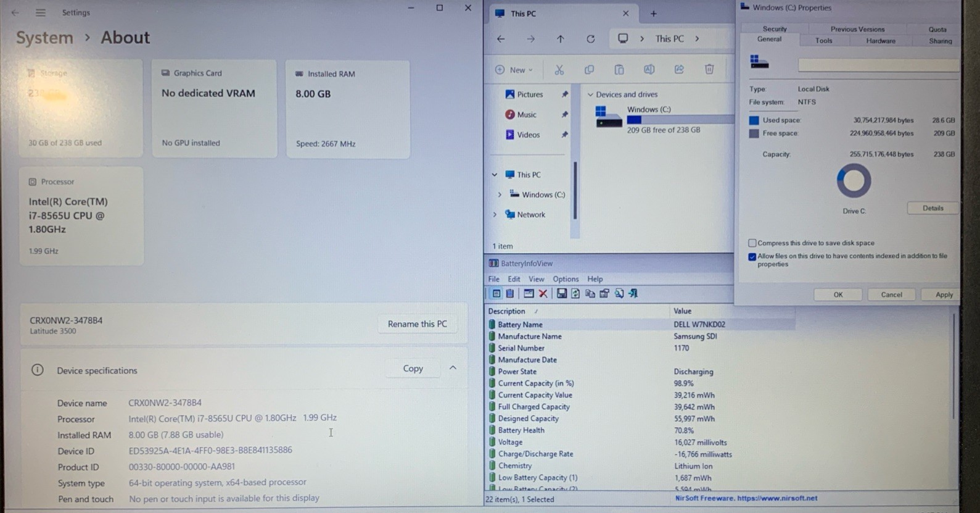Viewport: 980px width, 513px height.
Task: Click the Cut scissors icon in explorer
Action: 559,70
